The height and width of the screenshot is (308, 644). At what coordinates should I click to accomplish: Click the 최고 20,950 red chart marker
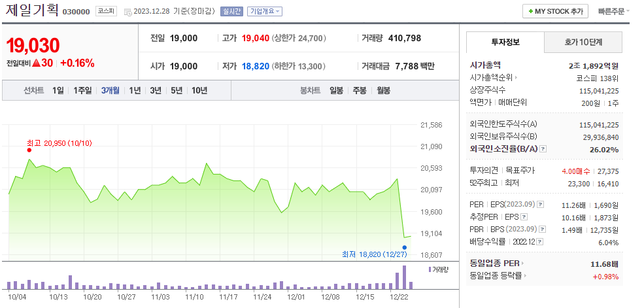[x=29, y=150]
